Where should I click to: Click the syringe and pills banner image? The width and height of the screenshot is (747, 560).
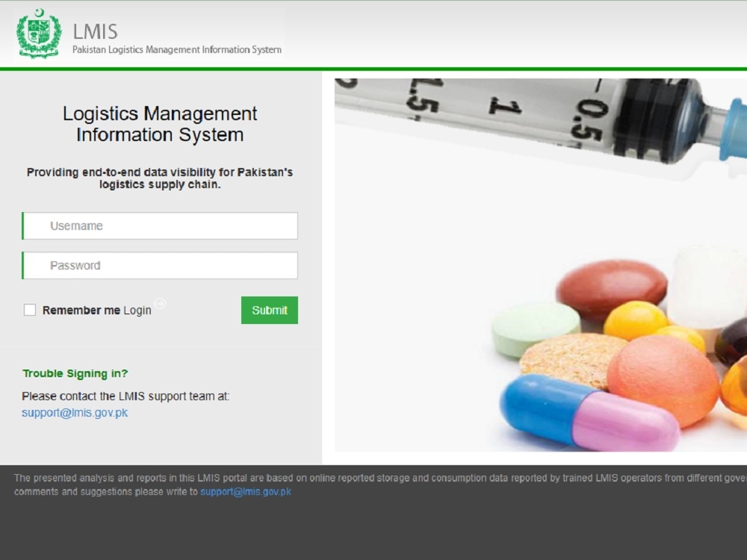point(541,265)
